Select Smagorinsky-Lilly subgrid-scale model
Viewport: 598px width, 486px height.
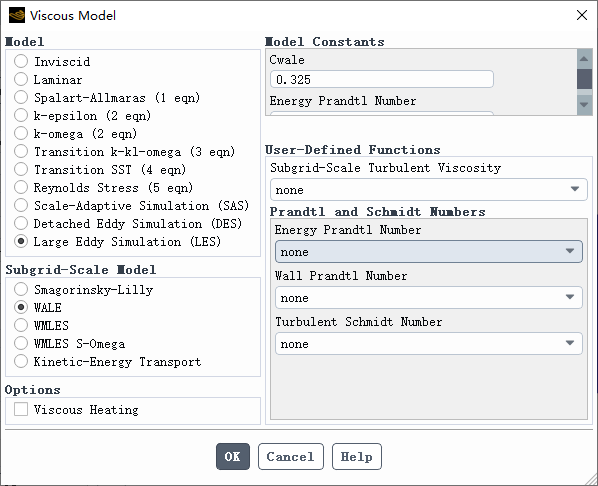(x=21, y=289)
